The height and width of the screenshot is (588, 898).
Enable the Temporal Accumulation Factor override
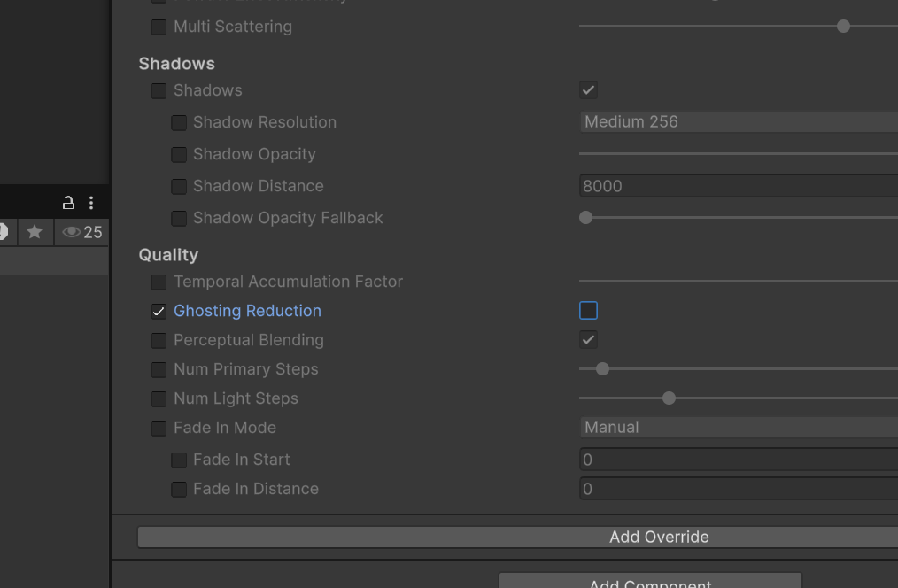(x=159, y=282)
